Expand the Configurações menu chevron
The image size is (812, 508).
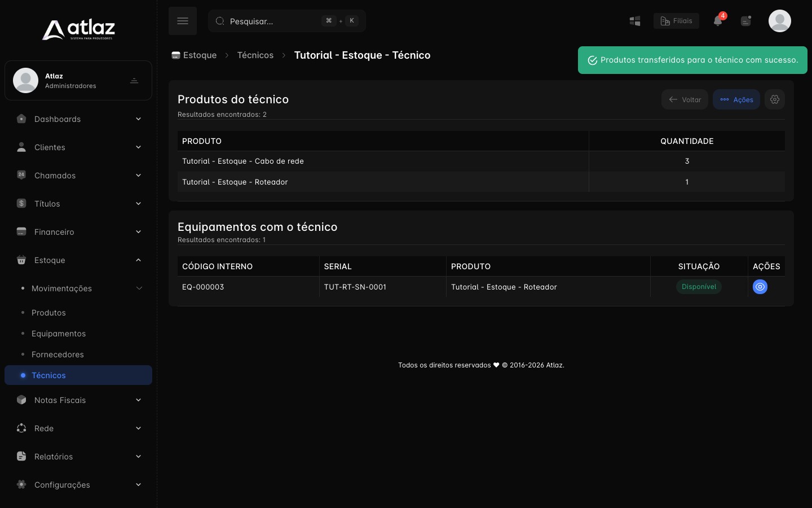tap(138, 485)
